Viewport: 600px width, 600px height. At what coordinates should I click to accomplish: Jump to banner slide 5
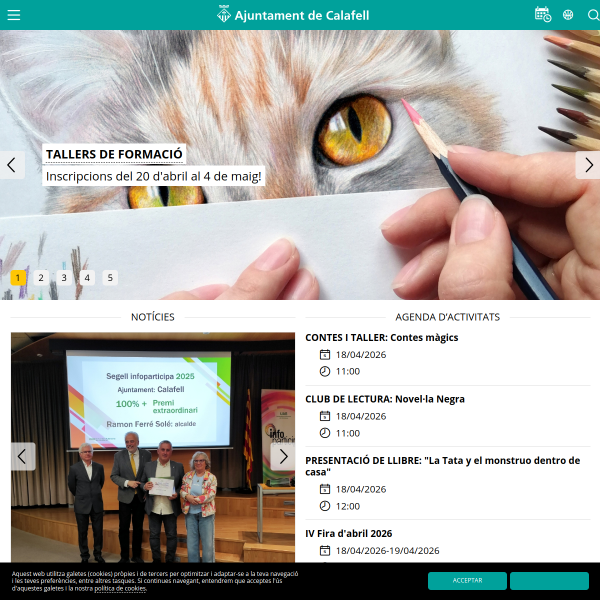[x=110, y=278]
